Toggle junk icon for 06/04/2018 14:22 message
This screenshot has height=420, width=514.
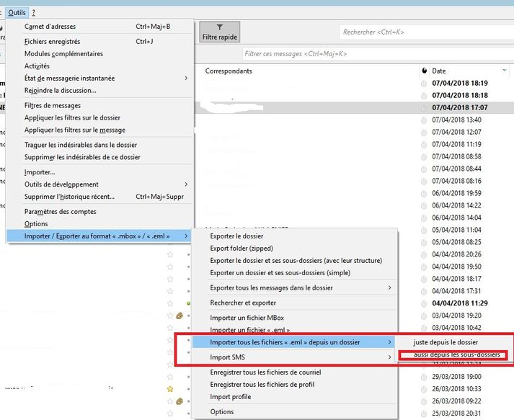pyautogui.click(x=423, y=206)
